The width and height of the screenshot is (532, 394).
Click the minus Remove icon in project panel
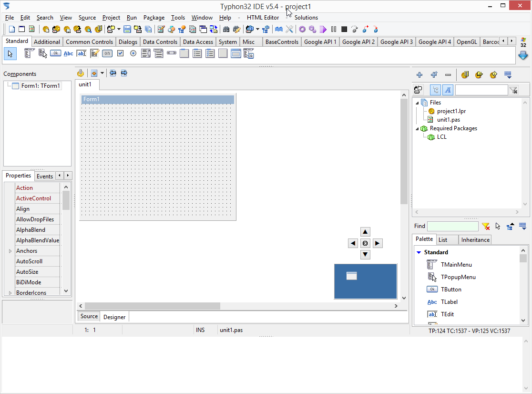pos(448,75)
